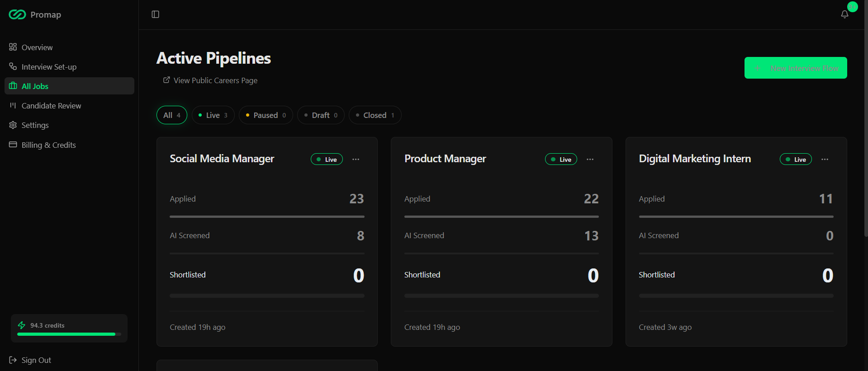Click the credits lightning bolt icon
Image resolution: width=868 pixels, height=371 pixels.
[x=22, y=325]
